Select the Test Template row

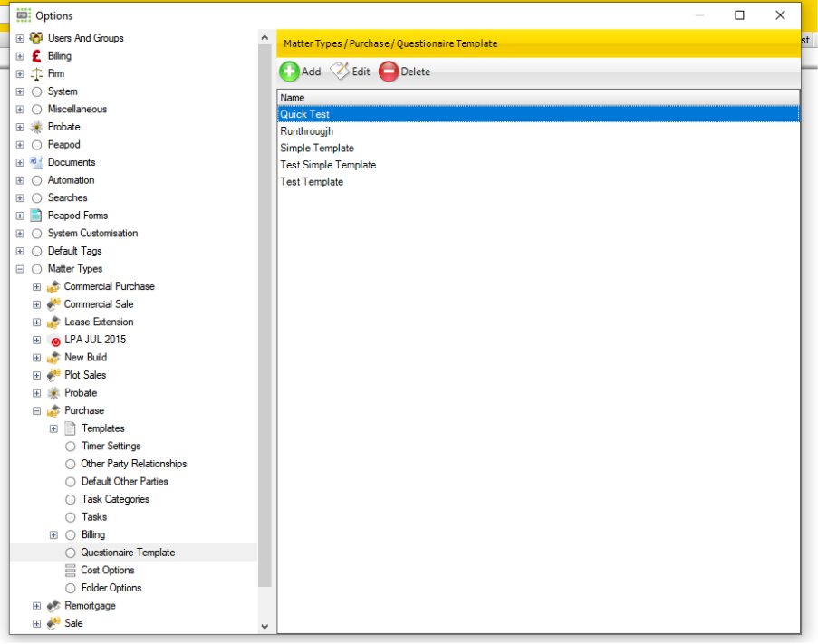pos(538,182)
